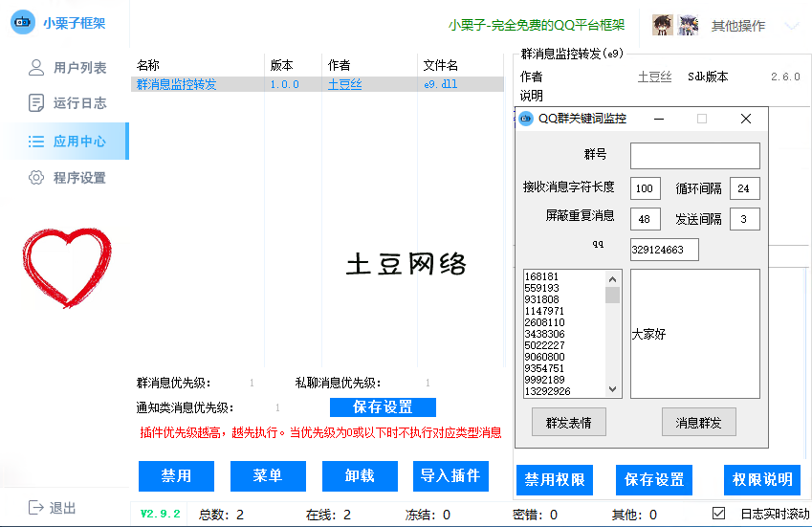Click the QQ群关键词监控 window title icon
Screen dimensions: 812x527
click(526, 119)
